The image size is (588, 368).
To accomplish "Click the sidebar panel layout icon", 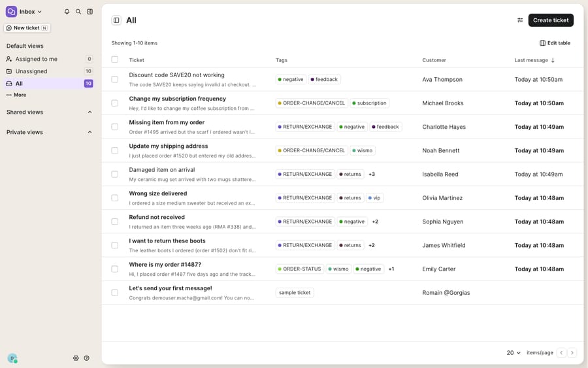I will 90,12.
